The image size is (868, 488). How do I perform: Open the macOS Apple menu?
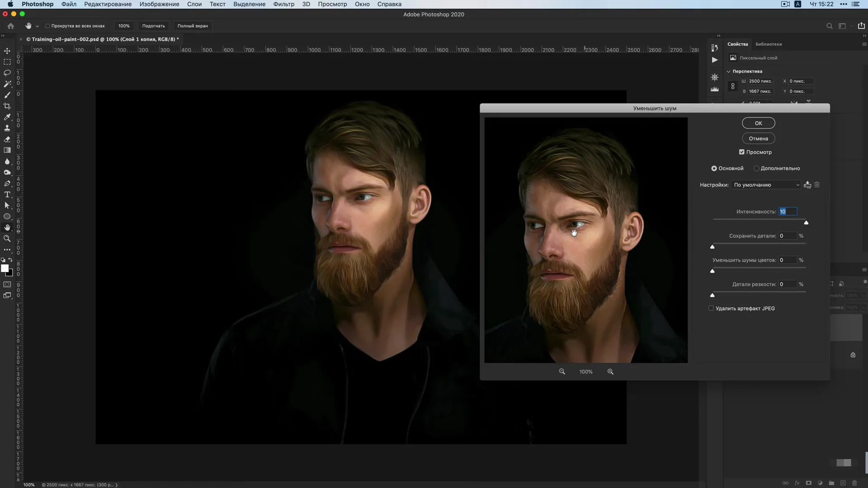10,4
